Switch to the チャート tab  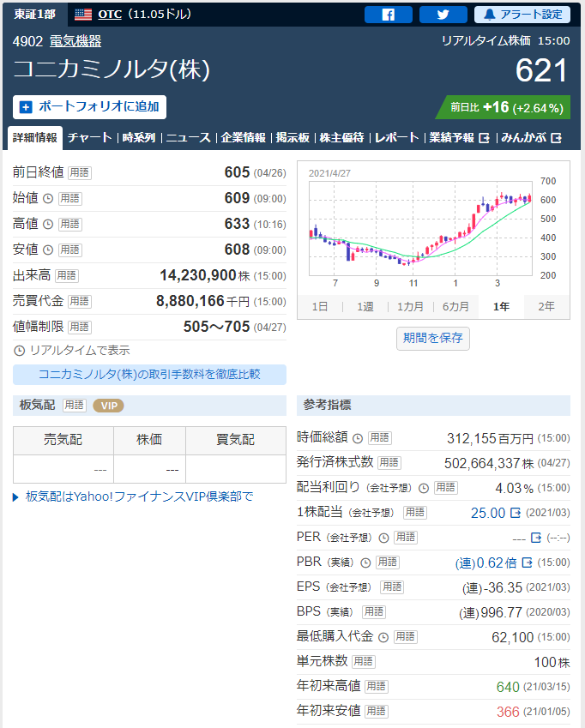click(89, 138)
